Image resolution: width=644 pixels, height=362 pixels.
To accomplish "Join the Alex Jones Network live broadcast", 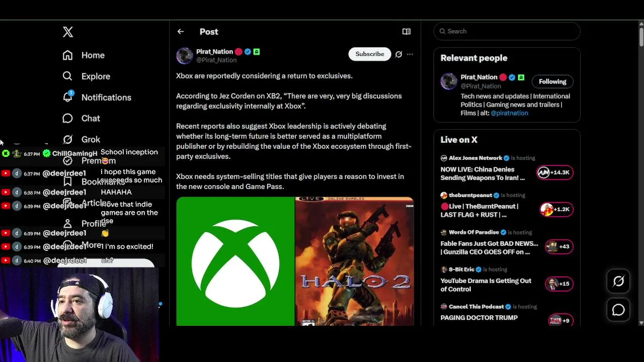I will tap(482, 174).
